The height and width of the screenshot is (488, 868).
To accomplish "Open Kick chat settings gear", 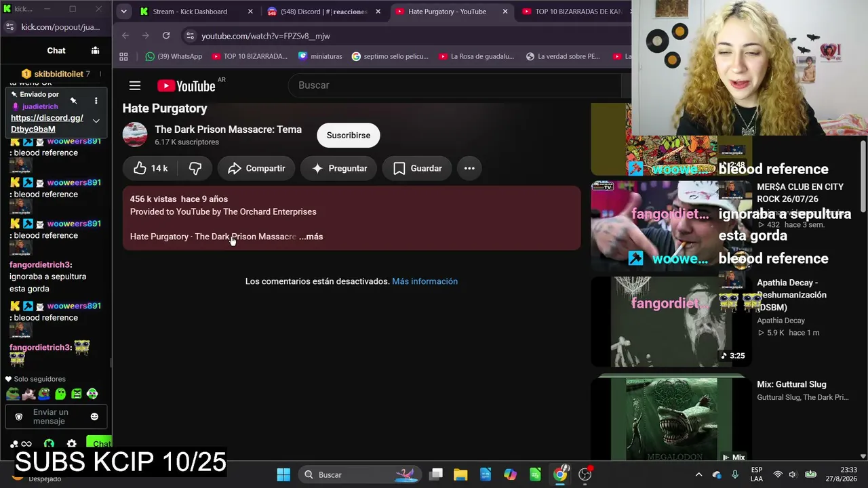I will coord(71,445).
